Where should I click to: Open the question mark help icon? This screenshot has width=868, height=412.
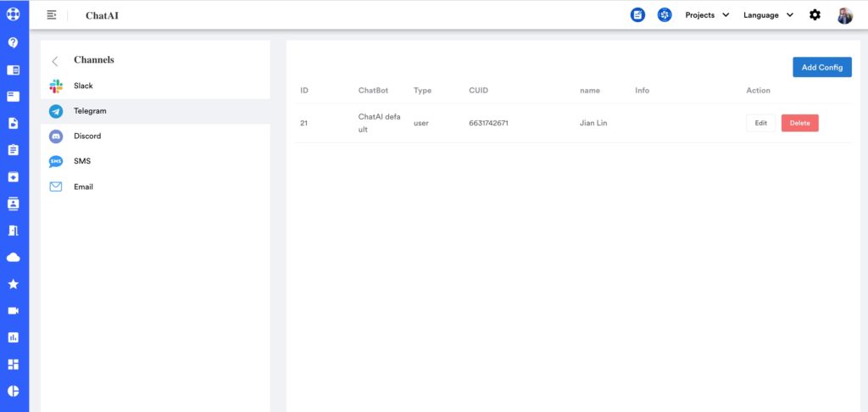(x=14, y=42)
